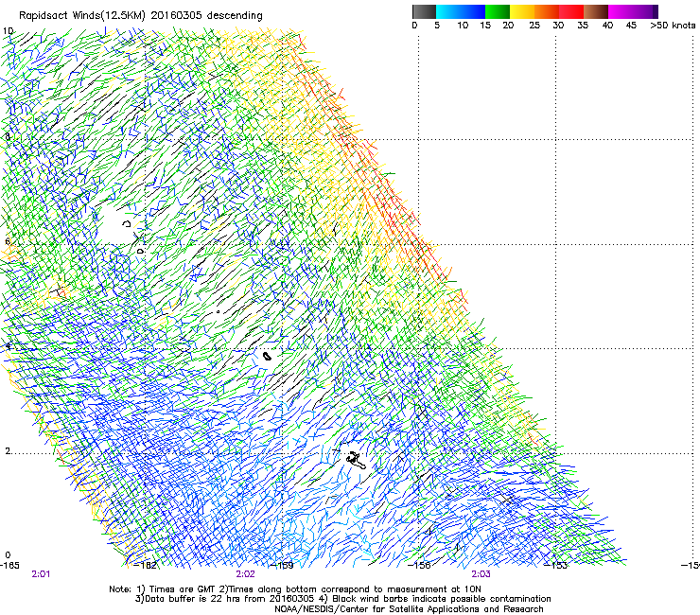Click the purple "2:02" time marker
Image resolution: width=700 pixels, height=615 pixels.
coord(246,574)
